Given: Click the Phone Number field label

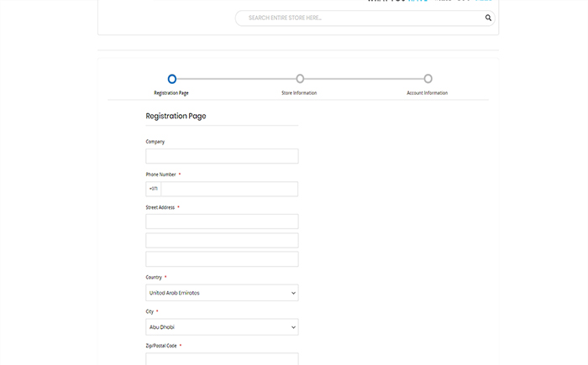Looking at the screenshot, I should (x=161, y=175).
